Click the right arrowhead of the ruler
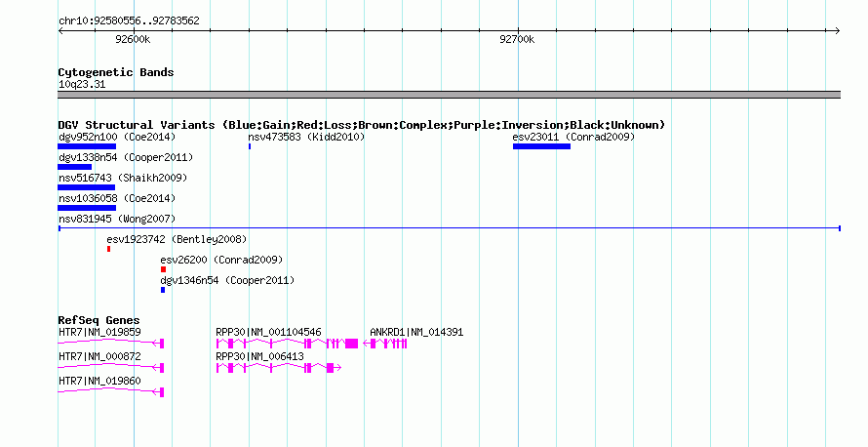Image resolution: width=868 pixels, height=447 pixels. 838,31
